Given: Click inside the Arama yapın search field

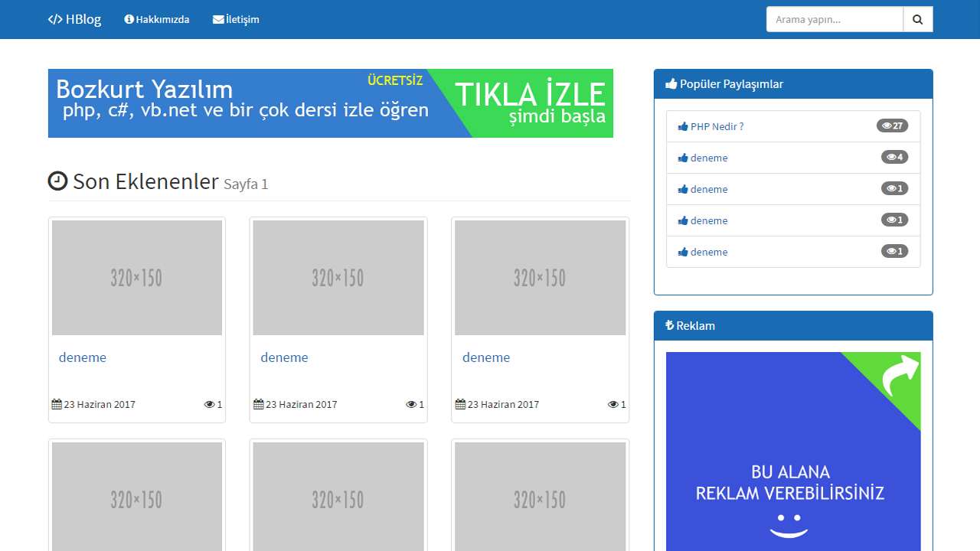Looking at the screenshot, I should [835, 19].
